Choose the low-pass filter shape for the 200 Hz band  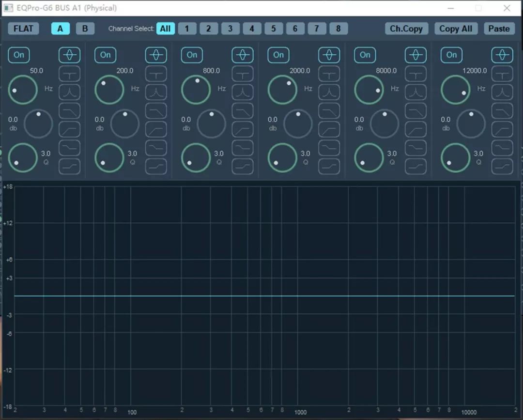[156, 111]
